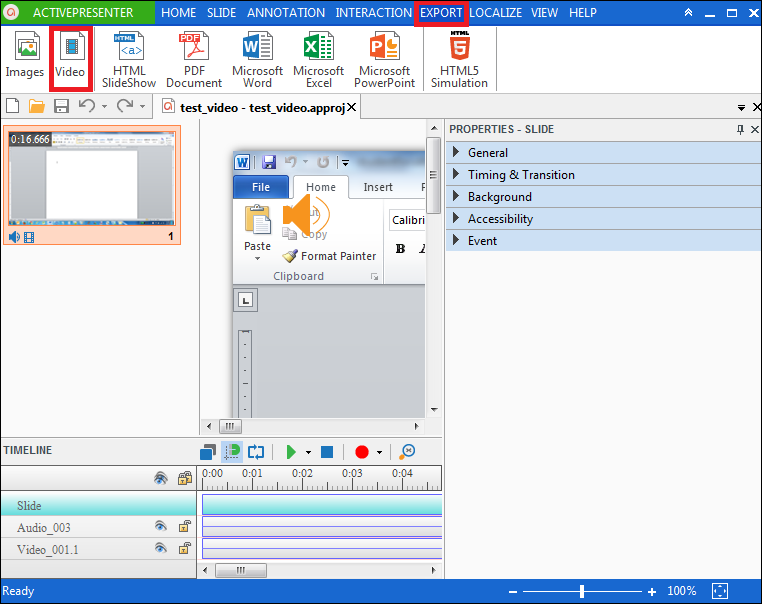
Task: Export project as Images
Action: (x=24, y=54)
